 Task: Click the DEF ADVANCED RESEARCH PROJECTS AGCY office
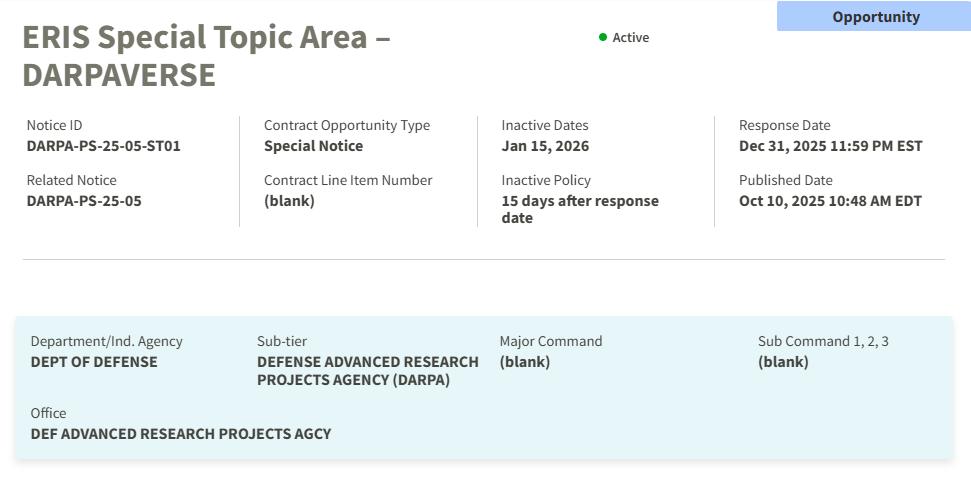tap(180, 434)
